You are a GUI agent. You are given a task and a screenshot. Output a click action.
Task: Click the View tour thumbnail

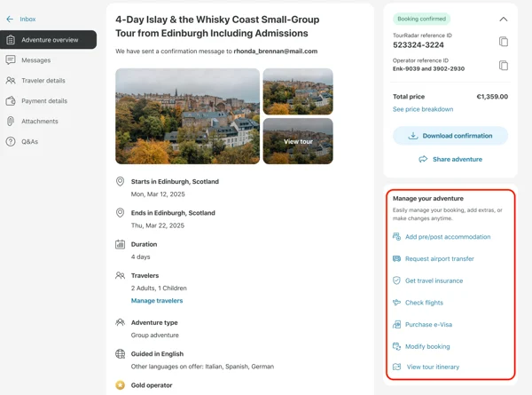pyautogui.click(x=298, y=141)
